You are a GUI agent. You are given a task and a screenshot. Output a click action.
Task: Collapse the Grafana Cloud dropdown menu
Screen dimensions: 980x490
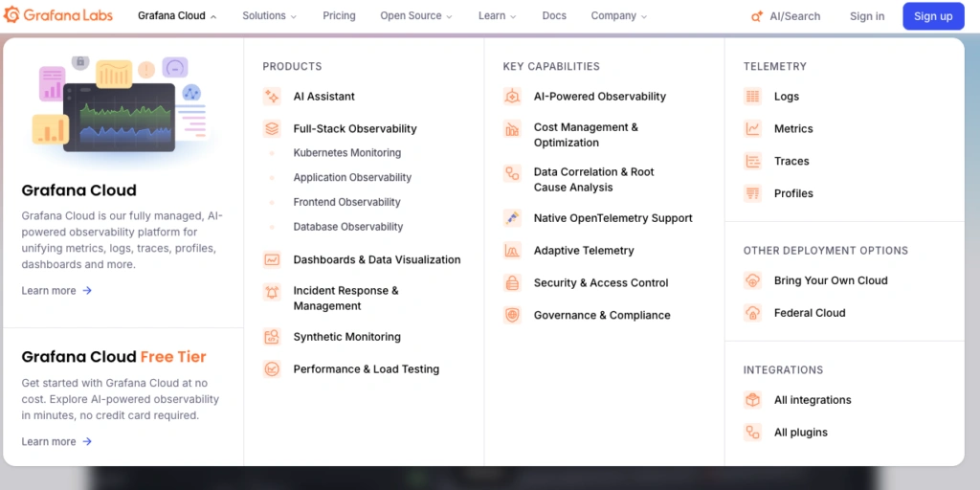177,16
